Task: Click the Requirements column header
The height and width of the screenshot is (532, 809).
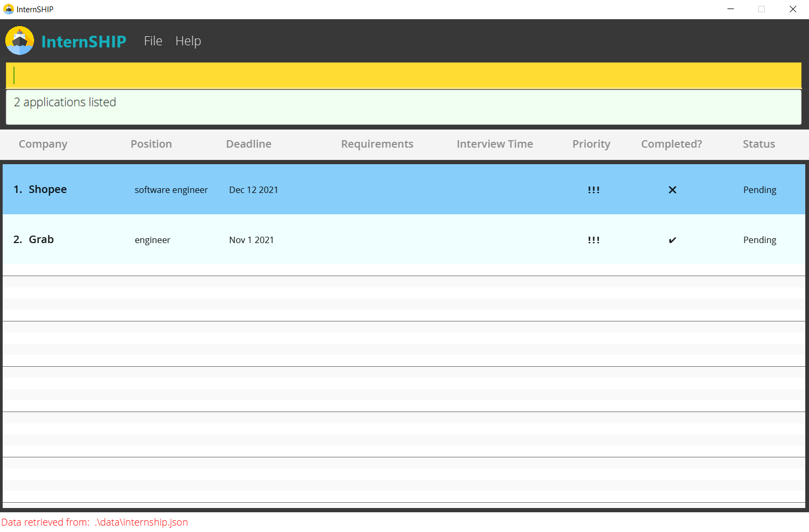Action: (x=377, y=144)
